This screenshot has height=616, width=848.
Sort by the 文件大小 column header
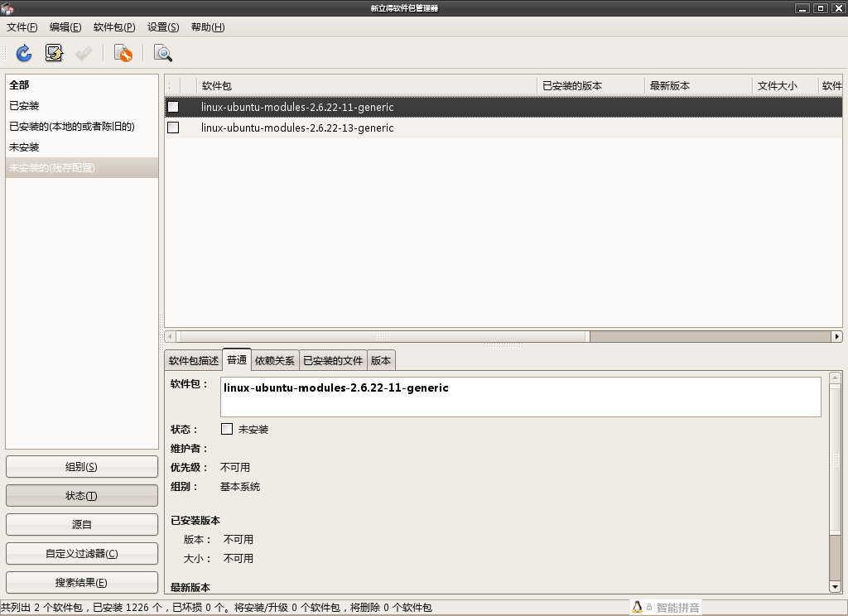785,85
